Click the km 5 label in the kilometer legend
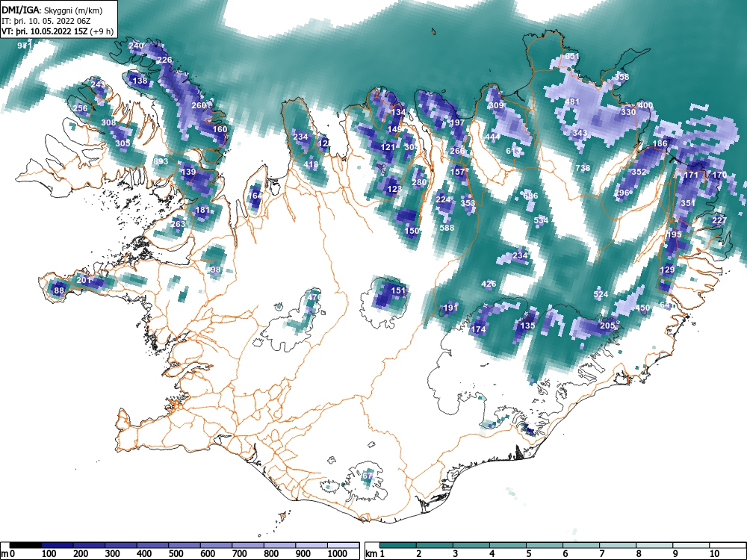This screenshot has height=560, width=747. 529,554
